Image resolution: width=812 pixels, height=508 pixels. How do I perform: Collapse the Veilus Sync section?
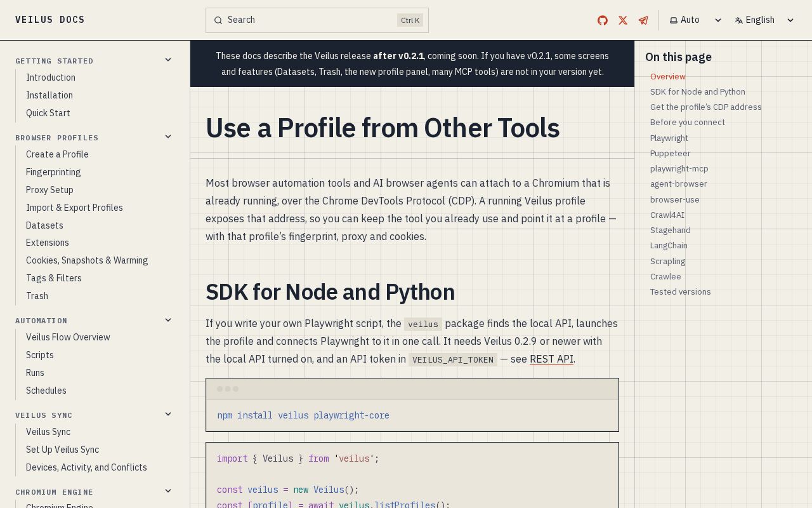pos(168,414)
